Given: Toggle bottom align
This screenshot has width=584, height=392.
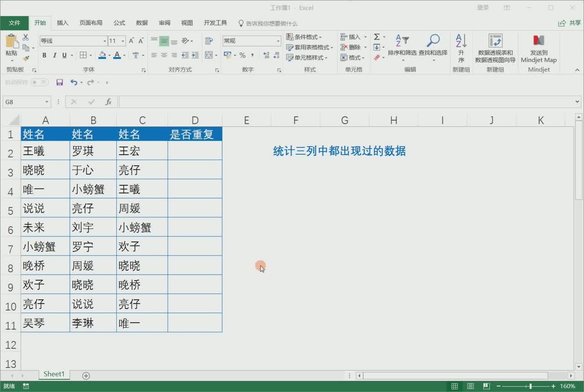Looking at the screenshot, I should click(174, 41).
